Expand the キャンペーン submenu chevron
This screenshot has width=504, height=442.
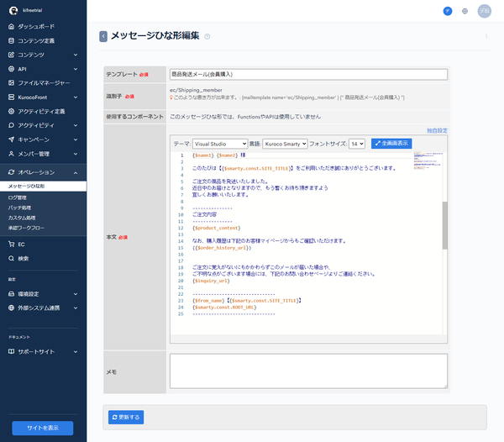point(76,139)
